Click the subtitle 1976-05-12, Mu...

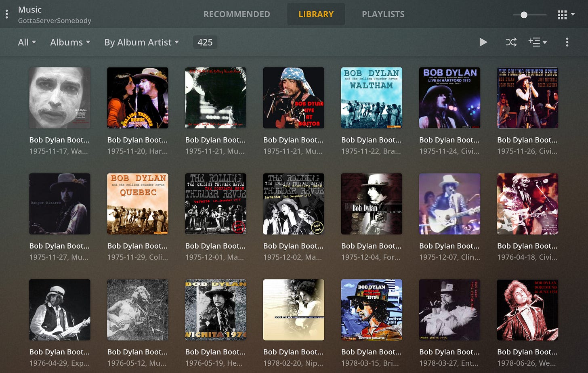(x=136, y=363)
